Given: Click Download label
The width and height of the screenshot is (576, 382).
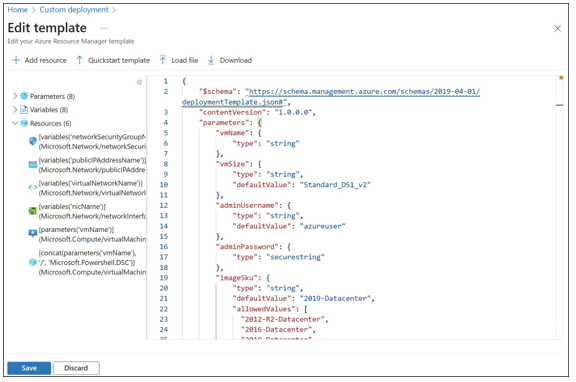Looking at the screenshot, I should [x=236, y=60].
